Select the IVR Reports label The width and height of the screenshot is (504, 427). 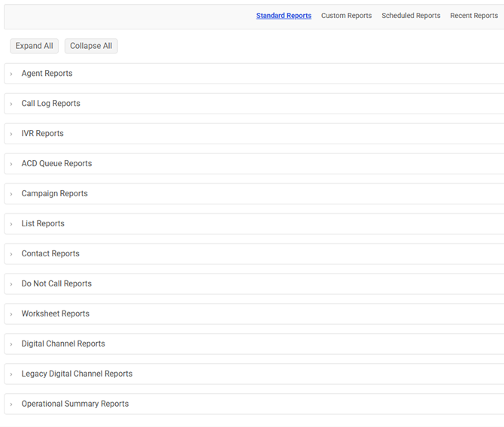tap(42, 133)
